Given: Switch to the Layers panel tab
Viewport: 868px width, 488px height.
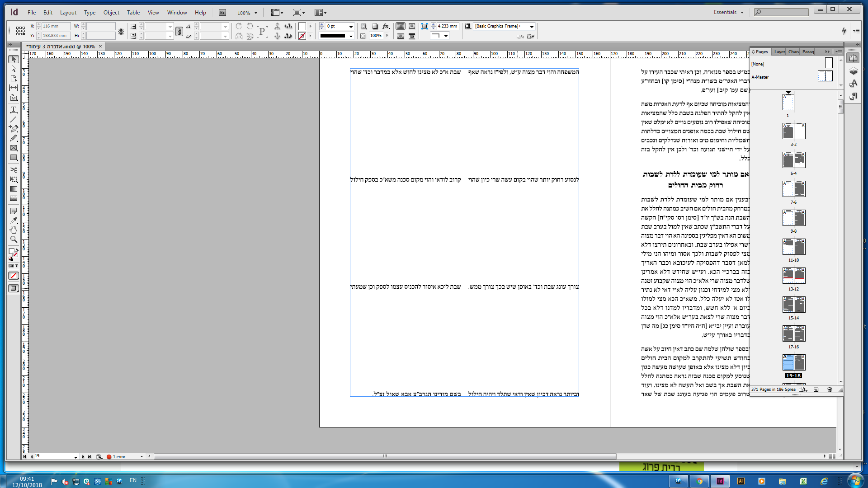Looking at the screenshot, I should (779, 52).
